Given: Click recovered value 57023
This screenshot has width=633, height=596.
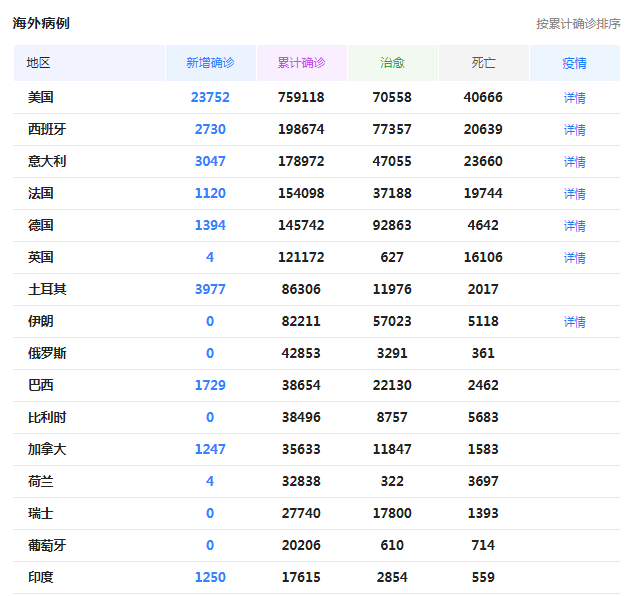Looking at the screenshot, I should click(392, 321).
